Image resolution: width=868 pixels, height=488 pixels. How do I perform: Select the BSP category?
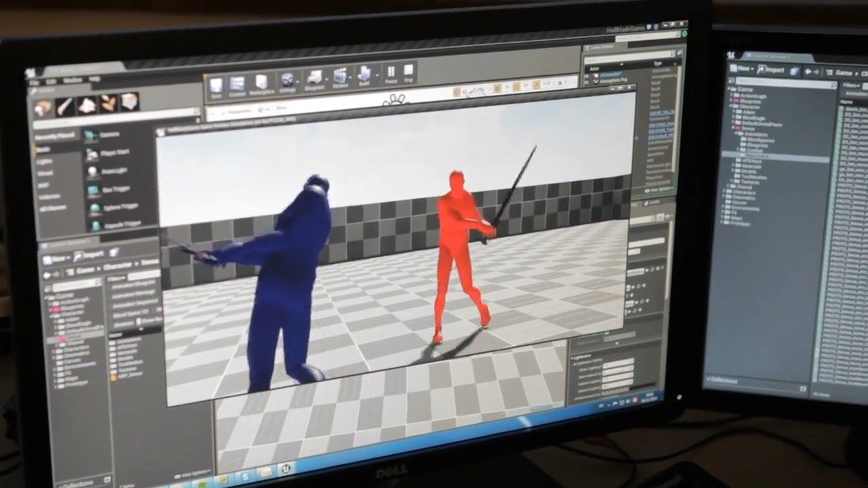click(43, 186)
